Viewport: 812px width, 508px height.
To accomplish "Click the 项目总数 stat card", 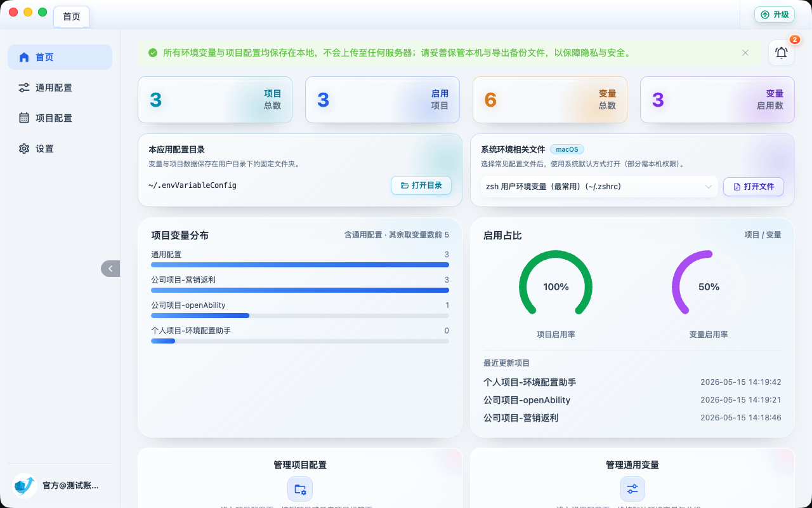I will 215,100.
